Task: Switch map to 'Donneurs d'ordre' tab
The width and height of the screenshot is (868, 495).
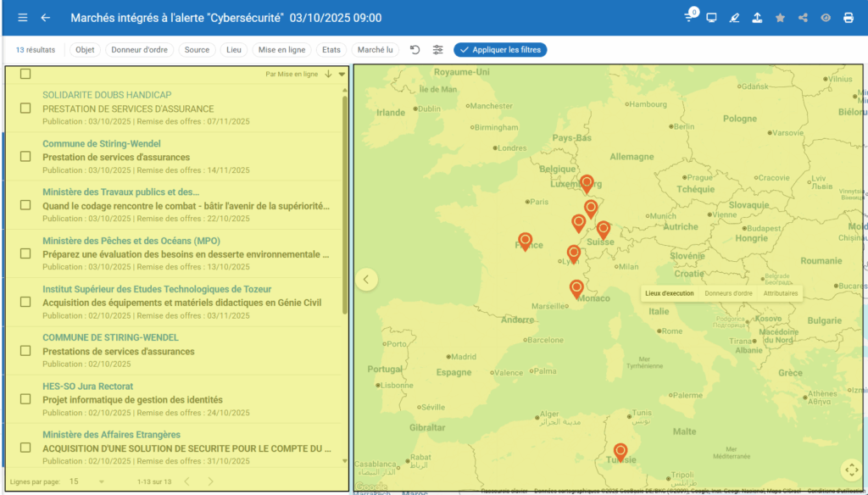Action: [x=728, y=293]
